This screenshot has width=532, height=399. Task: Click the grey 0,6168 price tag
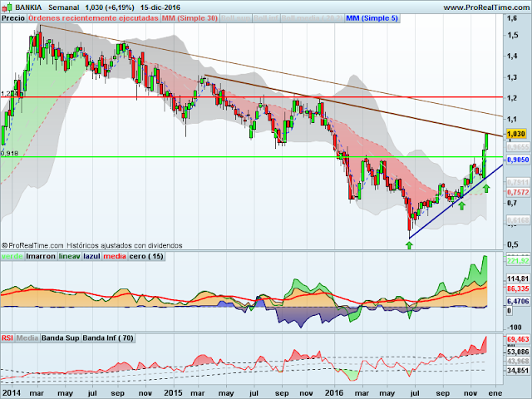click(518, 220)
